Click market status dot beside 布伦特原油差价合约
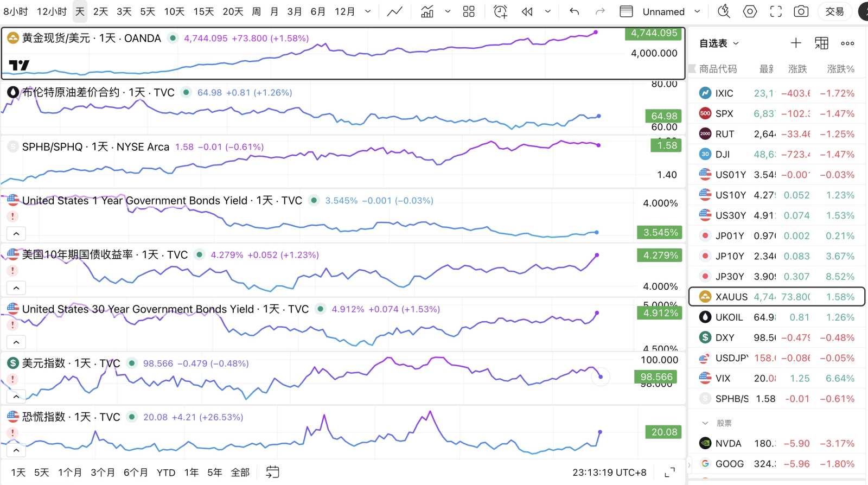 pos(186,92)
